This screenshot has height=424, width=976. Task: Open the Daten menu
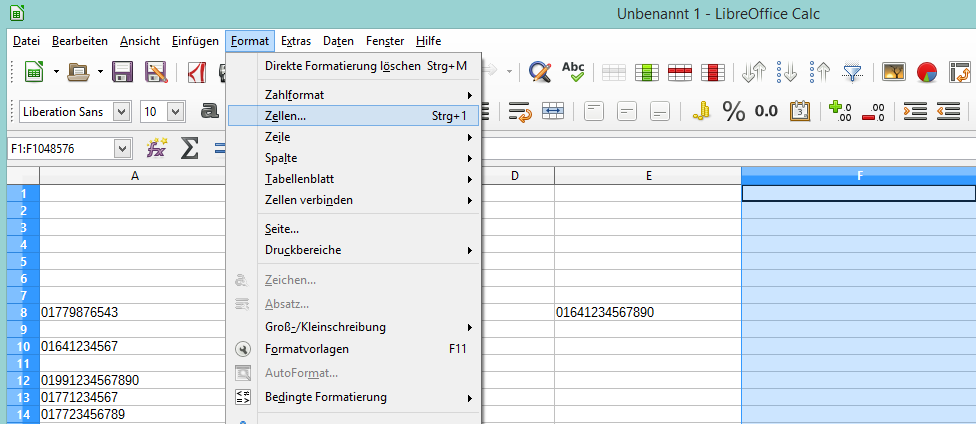coord(339,41)
